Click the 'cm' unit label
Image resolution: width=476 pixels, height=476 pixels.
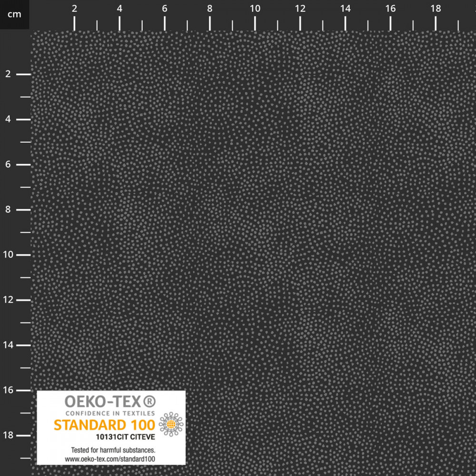[14, 14]
